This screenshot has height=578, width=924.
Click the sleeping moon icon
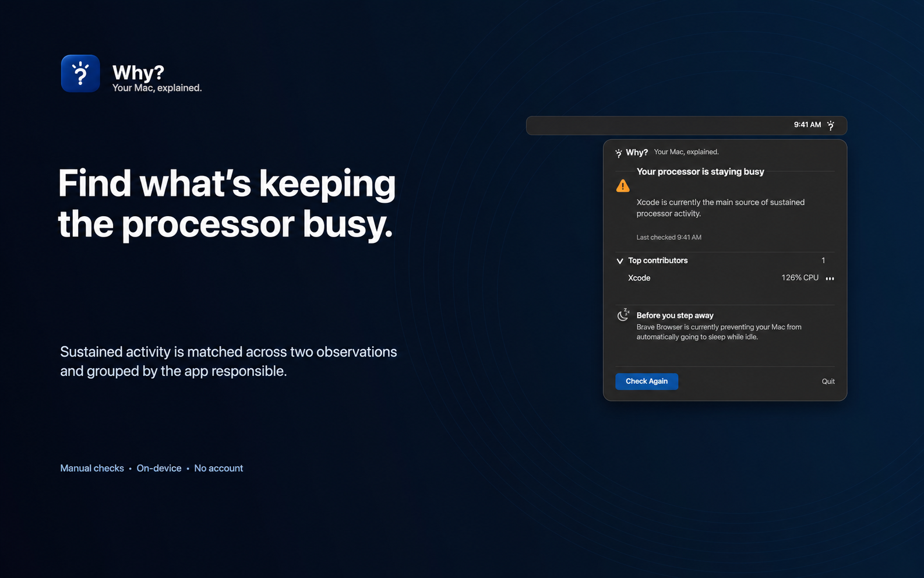point(623,315)
